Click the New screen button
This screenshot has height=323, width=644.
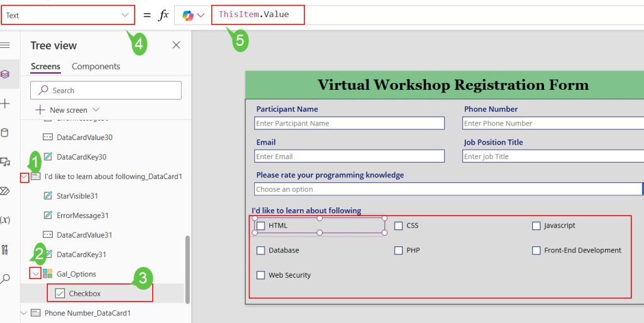[x=67, y=109]
